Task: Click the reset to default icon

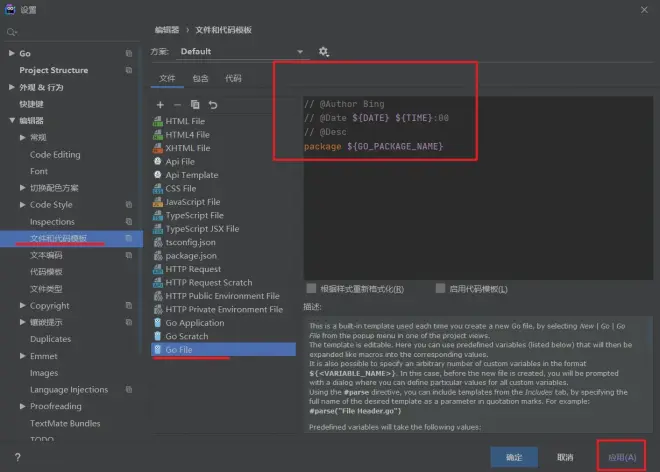Action: pos(213,105)
